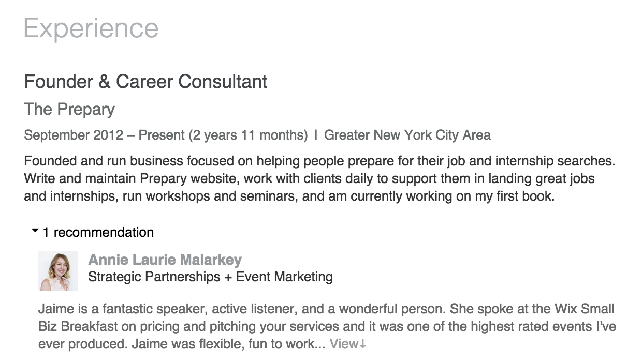Image resolution: width=642 pixels, height=364 pixels.
Task: Expand the full recommendation via View link
Action: tap(343, 344)
